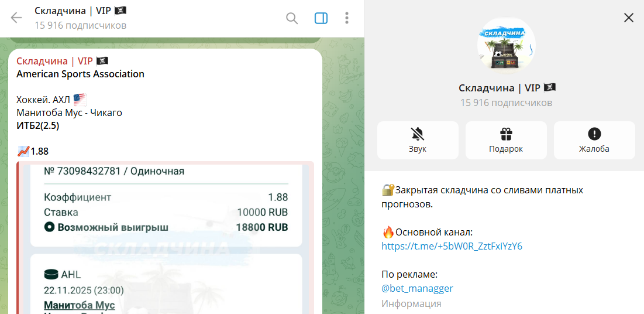Open the three-dot more options menu
Viewport: 644px width, 314px height.
(x=347, y=18)
